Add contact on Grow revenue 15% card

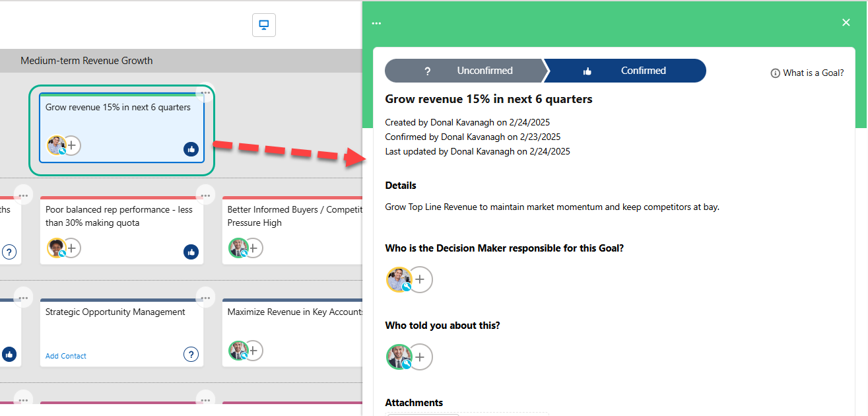[71, 145]
